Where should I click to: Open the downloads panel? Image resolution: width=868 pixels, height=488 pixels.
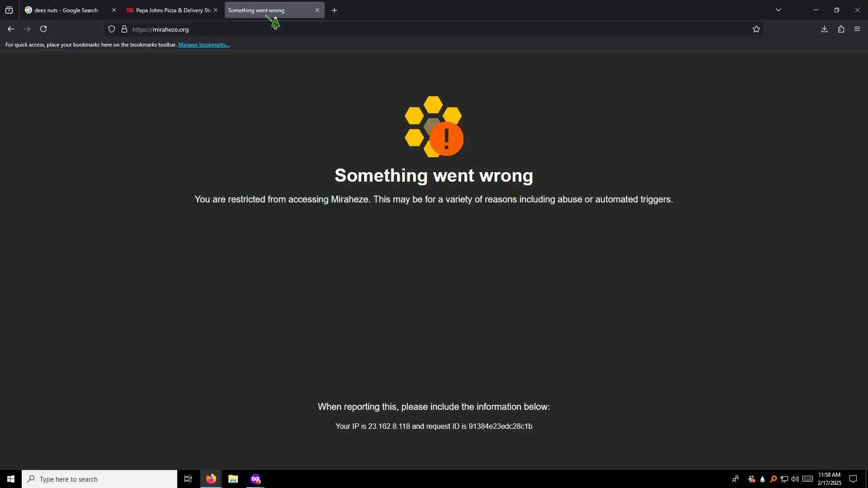coord(824,29)
